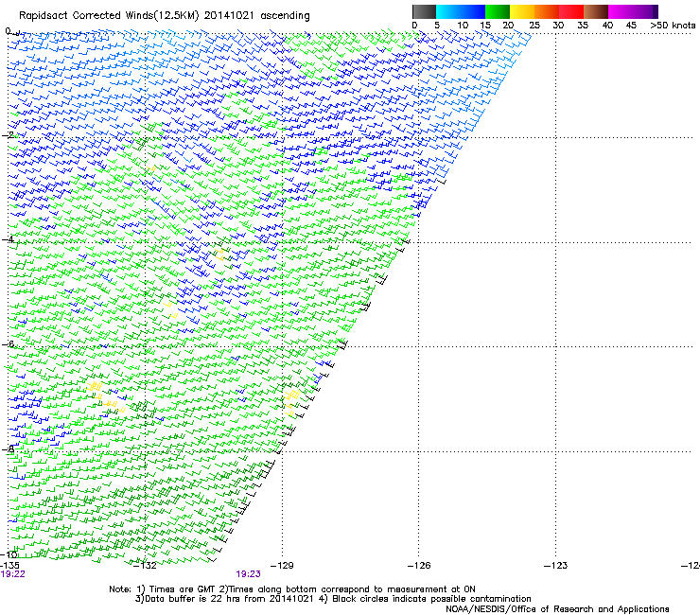Click the title 'Rapidscat Corrected Winds(12.5KM)'
The image size is (700, 615).
(x=109, y=16)
